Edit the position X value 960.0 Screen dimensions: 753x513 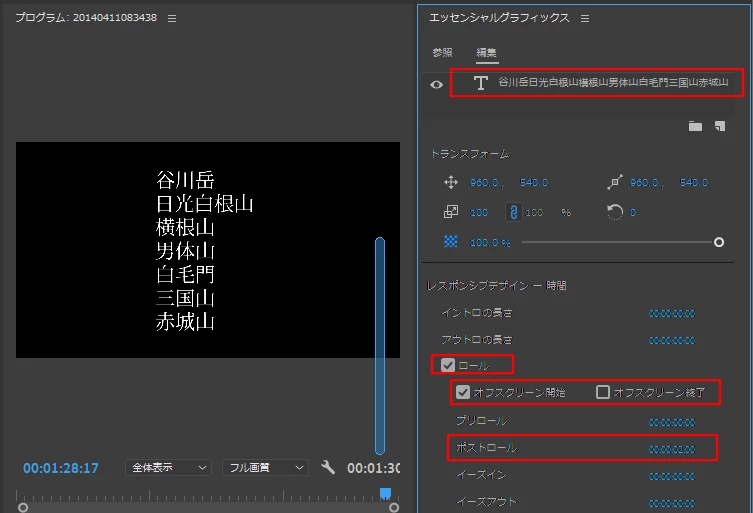pos(484,183)
